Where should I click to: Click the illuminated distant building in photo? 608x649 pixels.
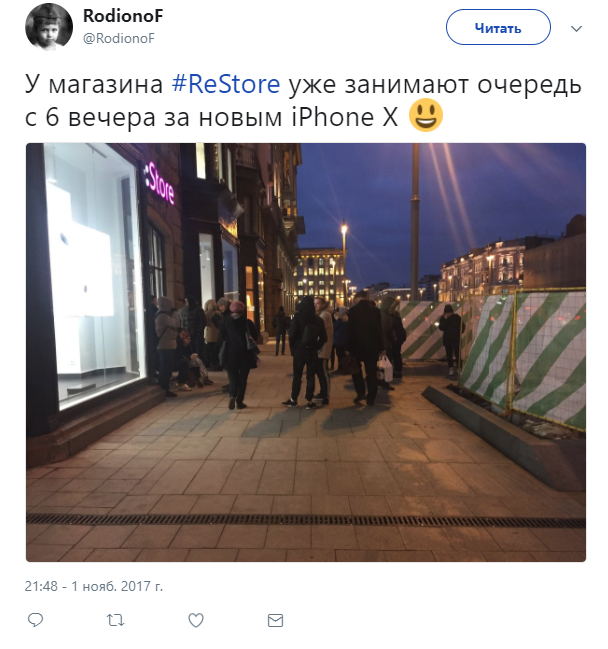pyautogui.click(x=322, y=275)
